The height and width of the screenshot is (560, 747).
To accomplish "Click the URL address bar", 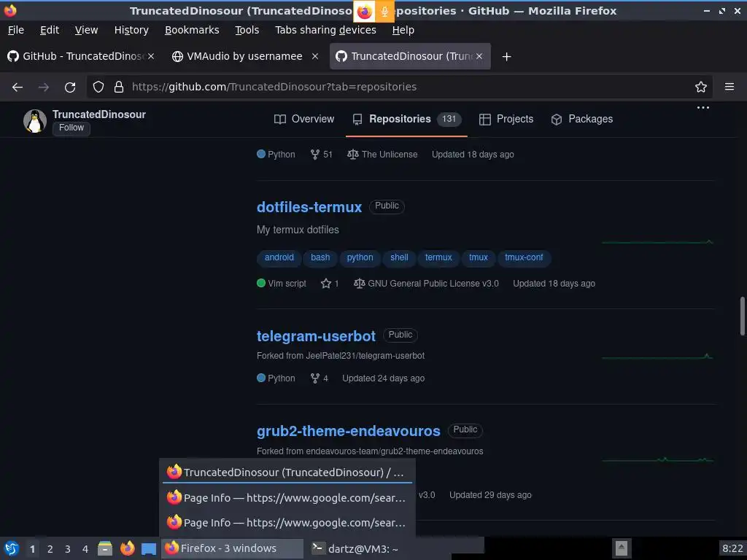I will click(x=400, y=87).
